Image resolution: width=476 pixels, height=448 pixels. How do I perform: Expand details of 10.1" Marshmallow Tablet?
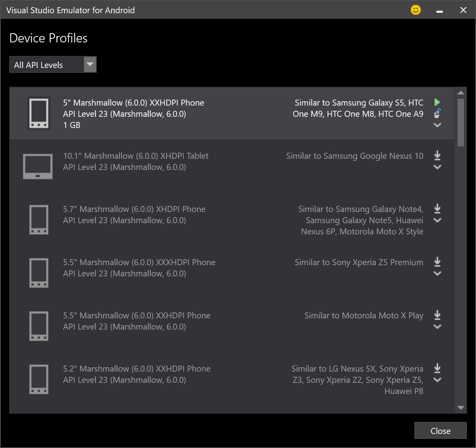tap(437, 167)
